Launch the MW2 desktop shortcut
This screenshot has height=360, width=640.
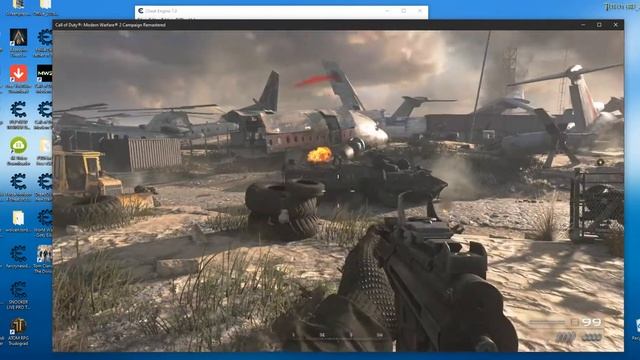(x=44, y=78)
